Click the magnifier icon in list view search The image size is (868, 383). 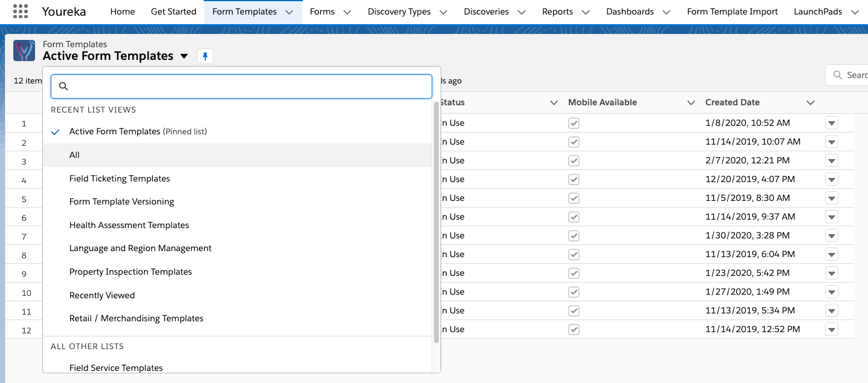[x=63, y=87]
